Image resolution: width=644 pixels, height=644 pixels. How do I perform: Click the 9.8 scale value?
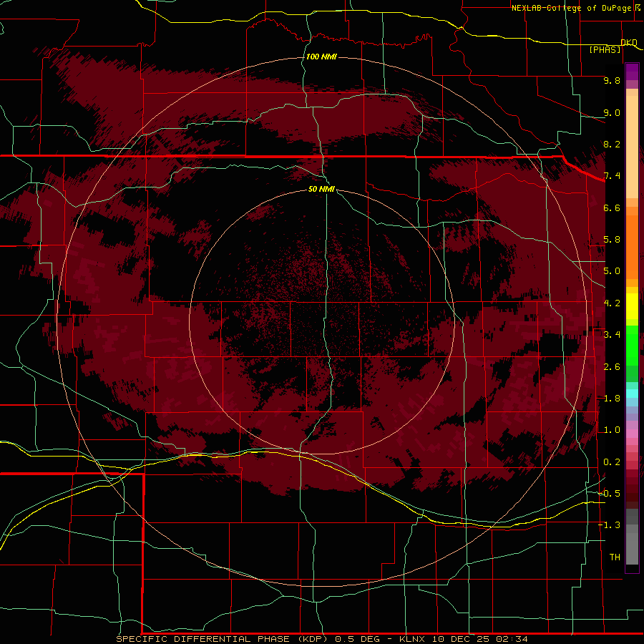[x=612, y=80]
